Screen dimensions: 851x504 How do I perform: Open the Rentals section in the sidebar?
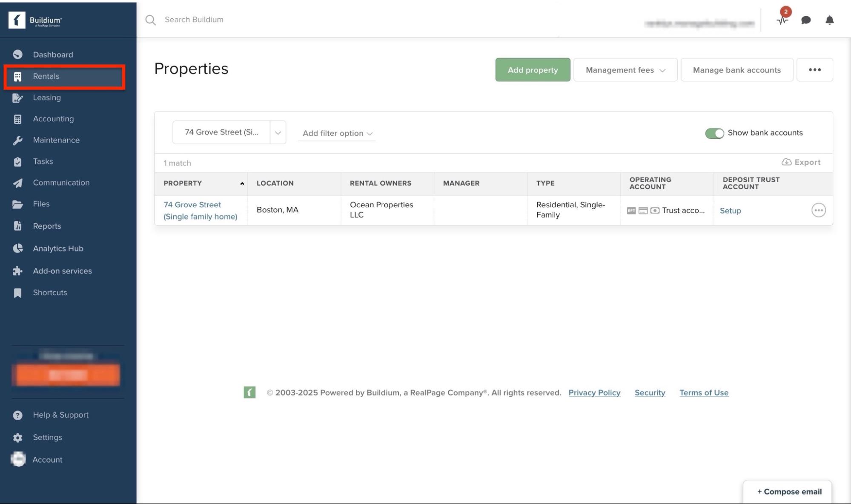pyautogui.click(x=46, y=77)
